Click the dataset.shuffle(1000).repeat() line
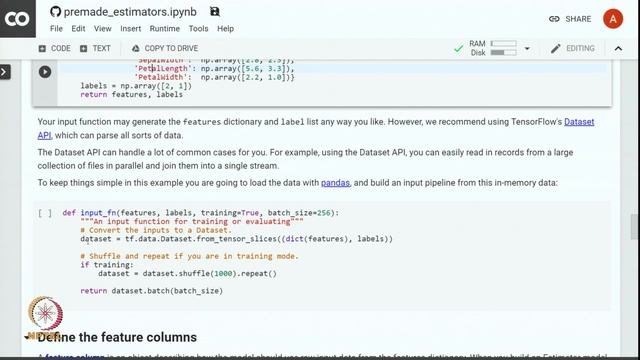 click(187, 273)
